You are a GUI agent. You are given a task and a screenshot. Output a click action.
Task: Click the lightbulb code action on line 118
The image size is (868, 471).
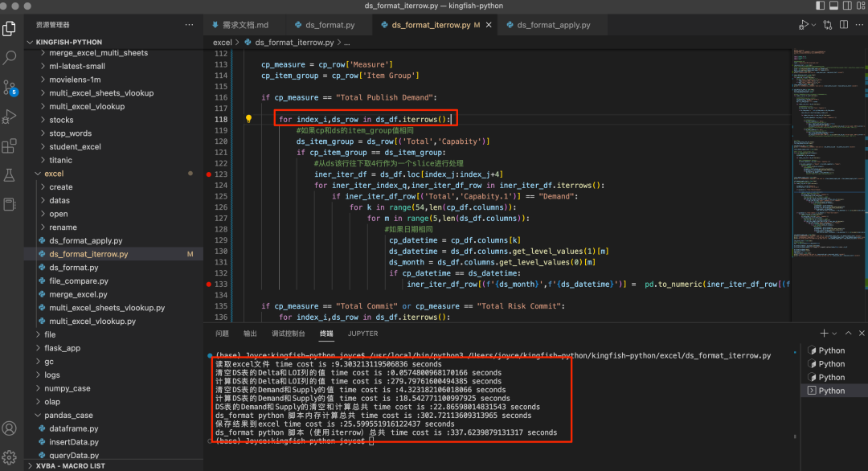248,119
